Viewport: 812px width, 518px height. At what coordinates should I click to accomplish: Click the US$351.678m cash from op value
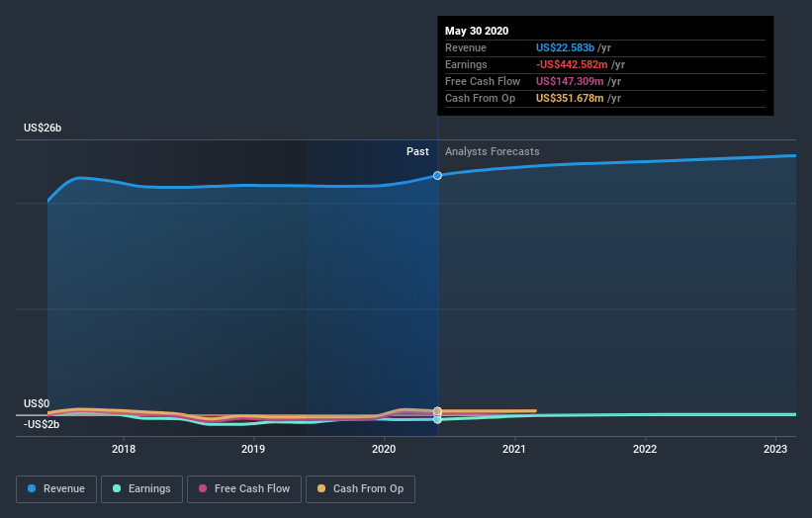(x=570, y=98)
